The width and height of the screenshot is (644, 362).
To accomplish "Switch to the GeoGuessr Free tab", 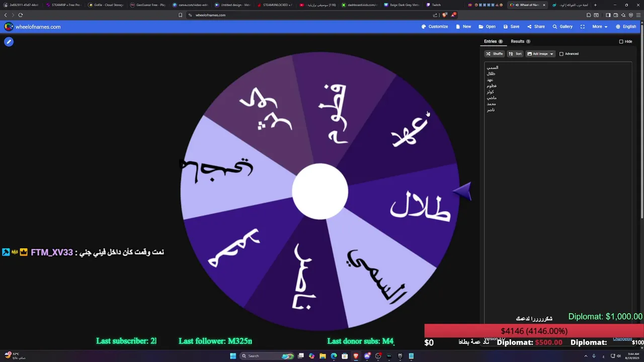I will (x=147, y=5).
